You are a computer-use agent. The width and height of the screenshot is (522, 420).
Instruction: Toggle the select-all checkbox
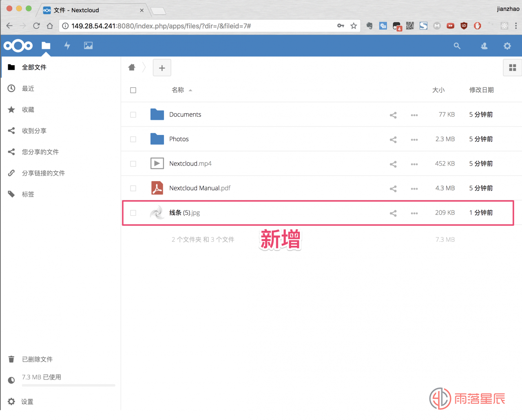(x=133, y=90)
